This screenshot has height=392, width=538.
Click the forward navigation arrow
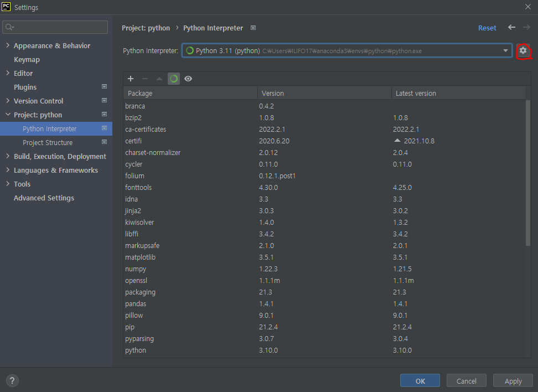click(x=526, y=28)
